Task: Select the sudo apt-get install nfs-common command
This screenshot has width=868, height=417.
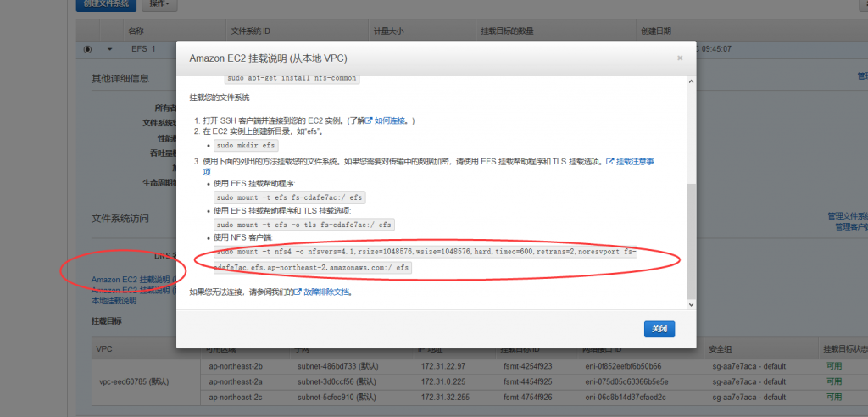Action: [x=292, y=78]
